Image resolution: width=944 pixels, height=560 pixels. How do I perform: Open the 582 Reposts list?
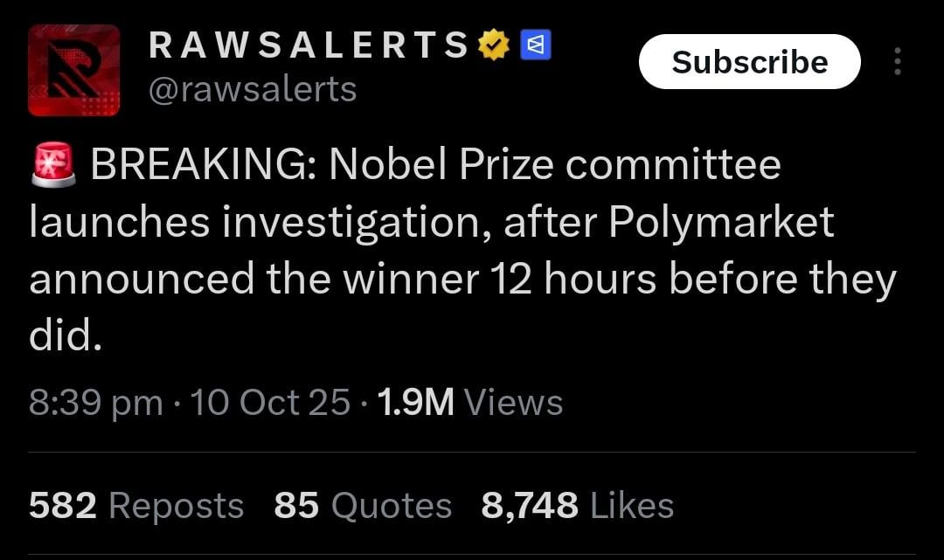[x=136, y=506]
